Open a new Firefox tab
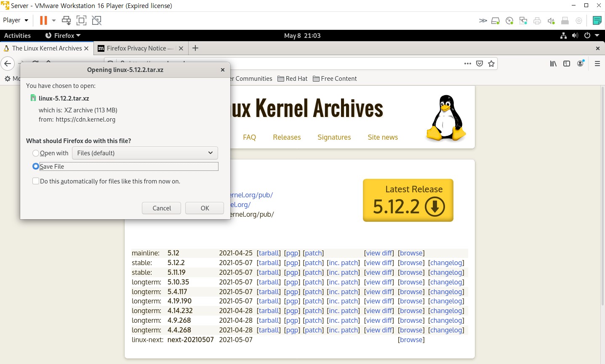The width and height of the screenshot is (605, 364). tap(195, 48)
